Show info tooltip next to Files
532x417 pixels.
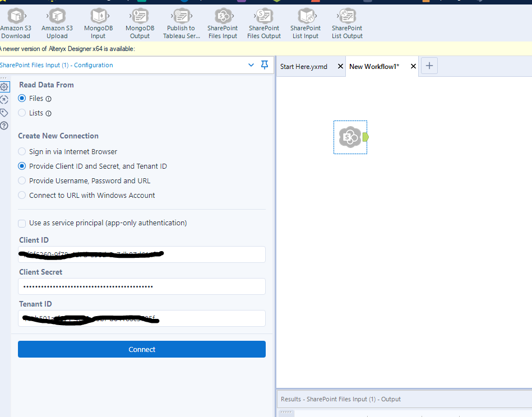[x=49, y=99]
